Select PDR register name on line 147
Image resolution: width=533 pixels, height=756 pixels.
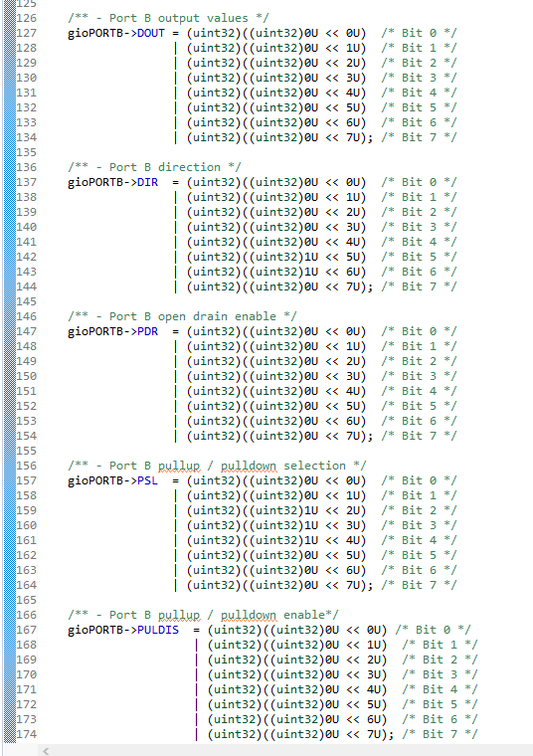point(147,331)
